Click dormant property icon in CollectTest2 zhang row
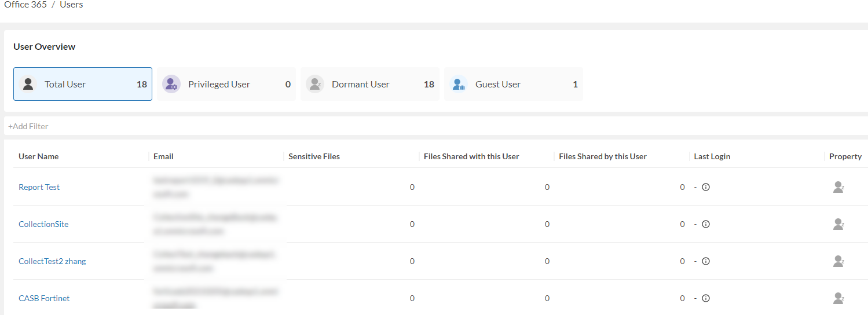The width and height of the screenshot is (868, 315). tap(838, 261)
